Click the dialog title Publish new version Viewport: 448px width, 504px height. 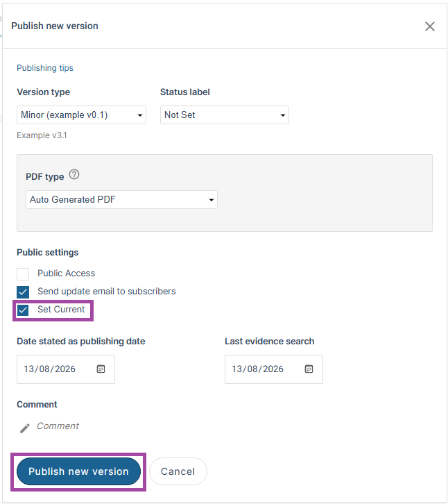point(55,26)
